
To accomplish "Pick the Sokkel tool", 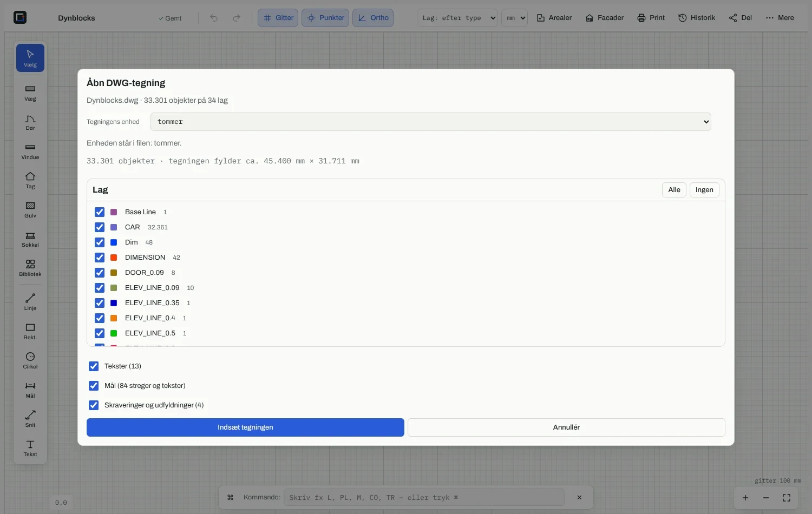I will [x=30, y=239].
